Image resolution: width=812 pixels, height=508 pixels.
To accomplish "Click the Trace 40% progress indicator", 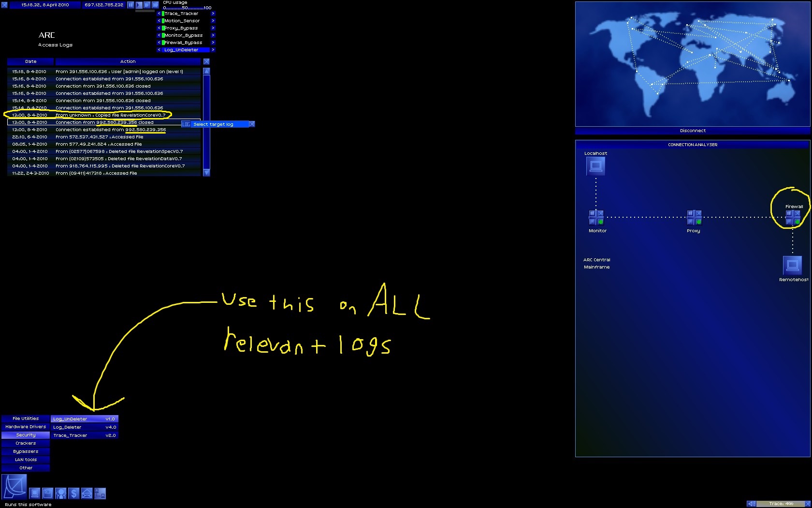I will pos(781,504).
